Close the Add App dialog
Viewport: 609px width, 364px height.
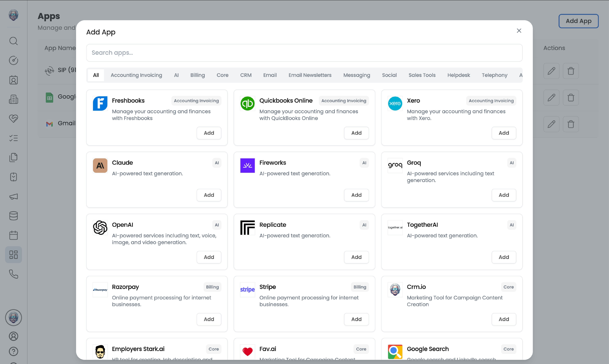pos(519,31)
